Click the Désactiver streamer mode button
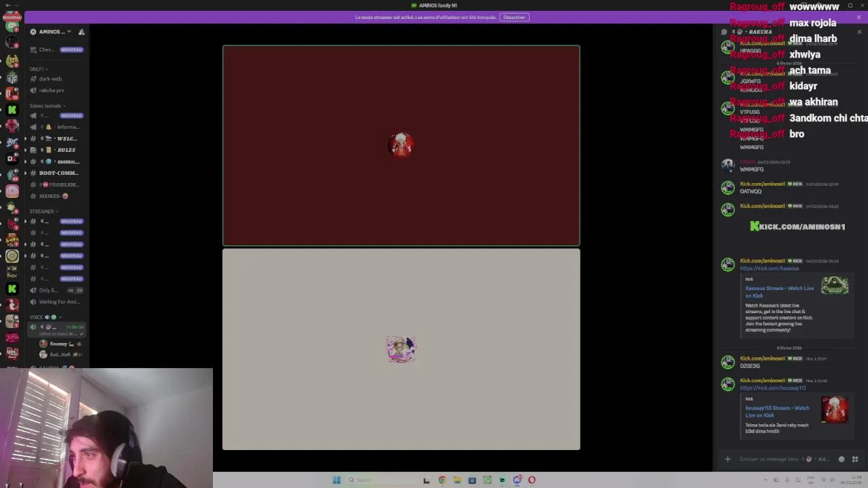This screenshot has height=488, width=868. click(x=514, y=17)
